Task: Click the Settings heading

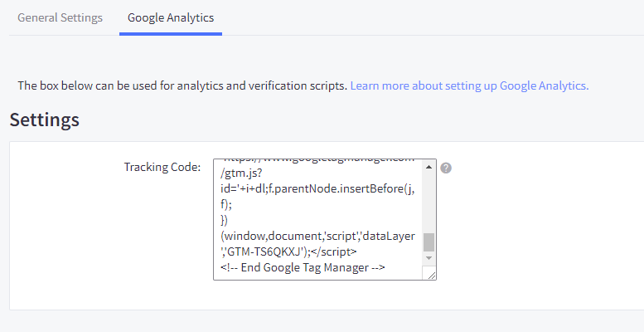Action: point(45,120)
